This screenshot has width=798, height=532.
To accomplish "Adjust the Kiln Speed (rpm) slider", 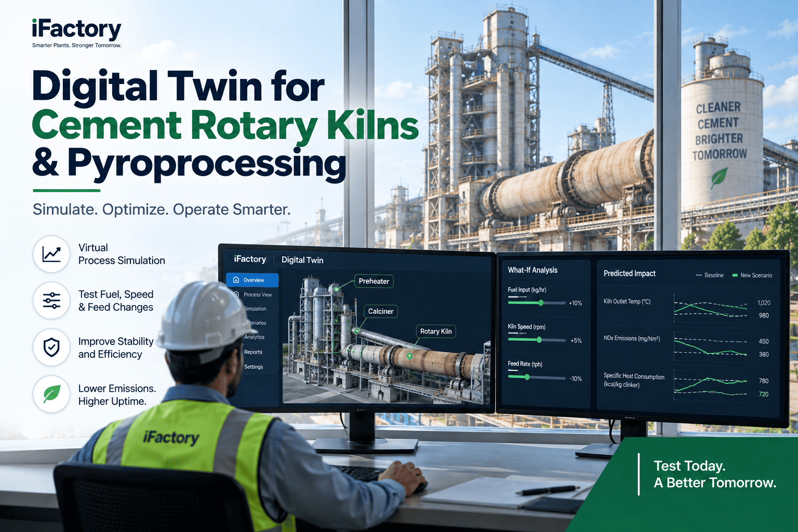I will [x=537, y=340].
